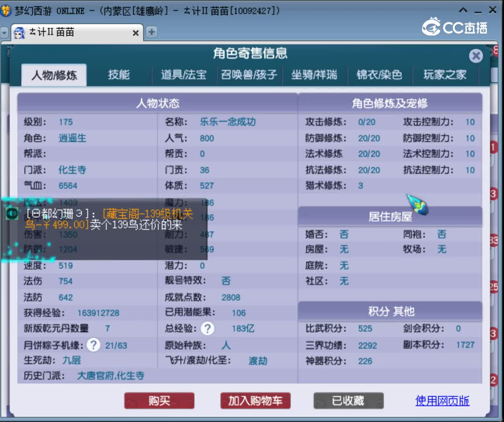Screen dimensions: 504x422
Task: Click the 法伤 value 754
Action: (x=65, y=281)
